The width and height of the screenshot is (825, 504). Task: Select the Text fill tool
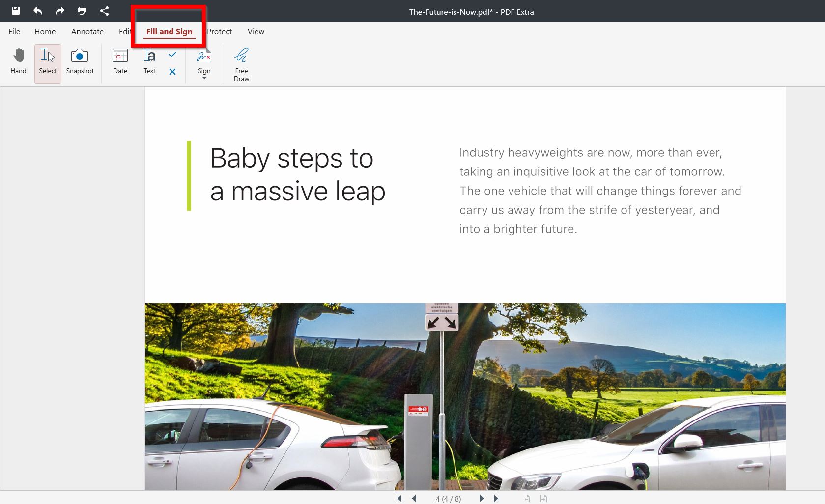149,62
